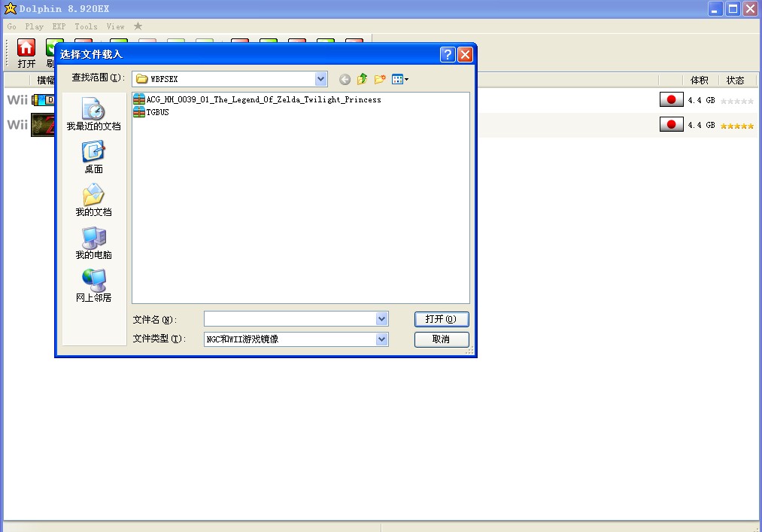762x532 pixels.
Task: Click the Zelda game banner thumbnail
Action: 43,125
